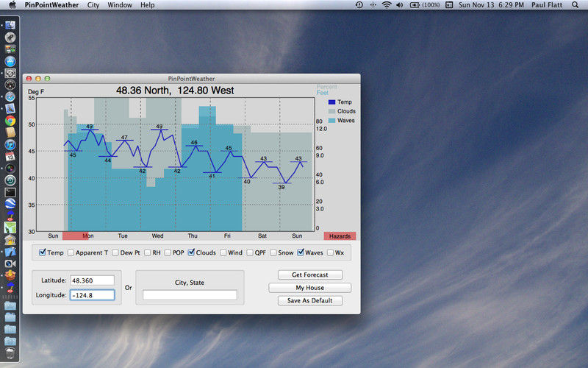Launch iTunes from the dock
Viewport: 588px width, 368px height.
pos(10,144)
